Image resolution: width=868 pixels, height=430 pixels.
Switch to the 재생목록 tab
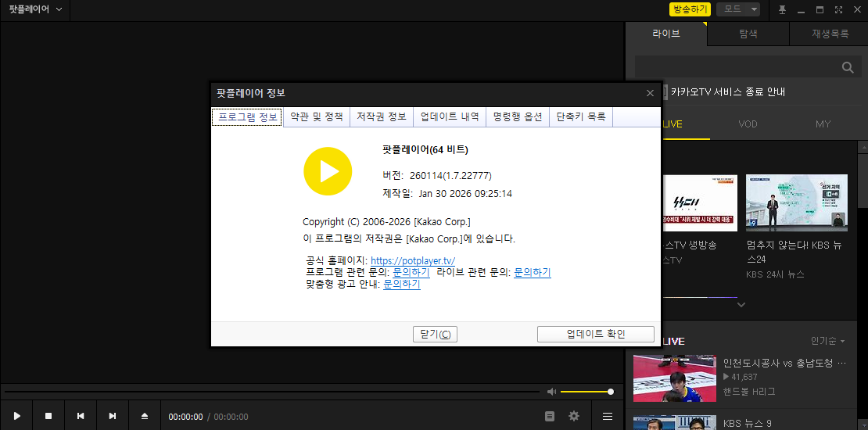(x=829, y=33)
